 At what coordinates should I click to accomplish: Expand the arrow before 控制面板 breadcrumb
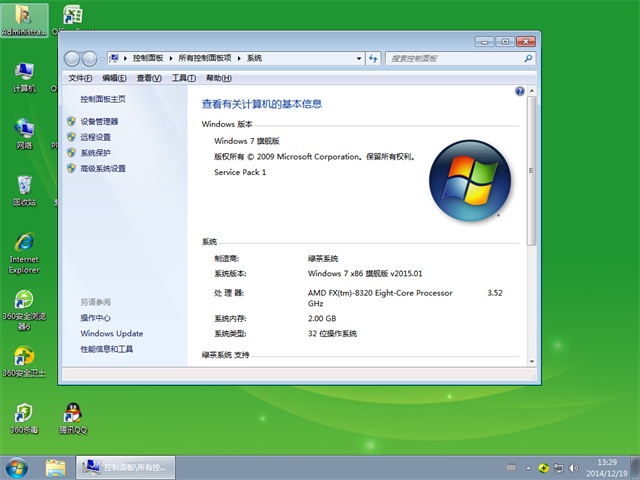pos(125,58)
